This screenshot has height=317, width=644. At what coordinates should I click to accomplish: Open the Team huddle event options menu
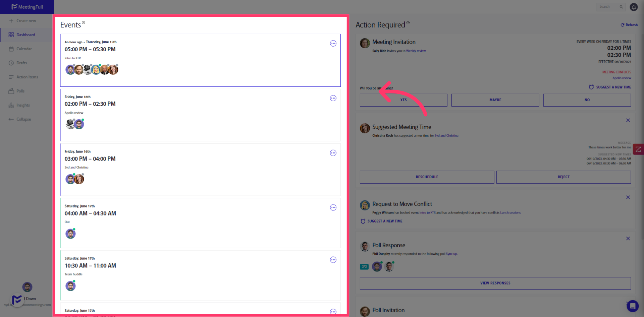pos(333,260)
